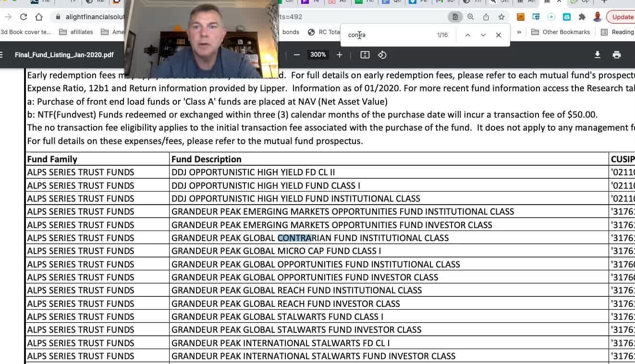Screen dimensions: 635x364
Task: Open the orange extension icon
Action: 521,17
